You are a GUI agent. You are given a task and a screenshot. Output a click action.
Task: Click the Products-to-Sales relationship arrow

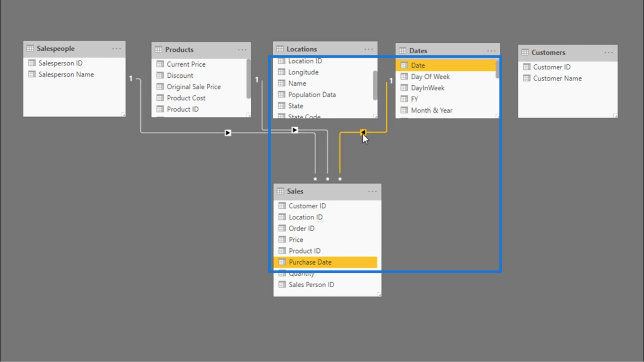(x=295, y=130)
